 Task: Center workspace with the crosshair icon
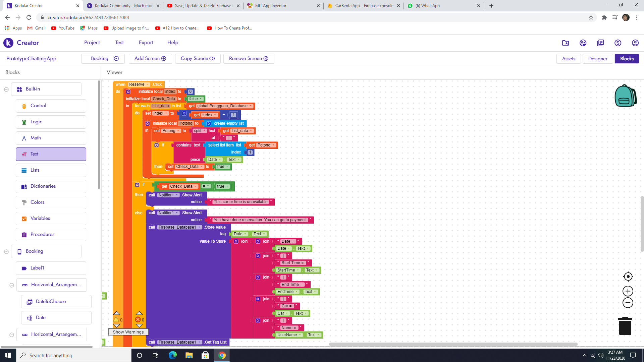click(628, 277)
